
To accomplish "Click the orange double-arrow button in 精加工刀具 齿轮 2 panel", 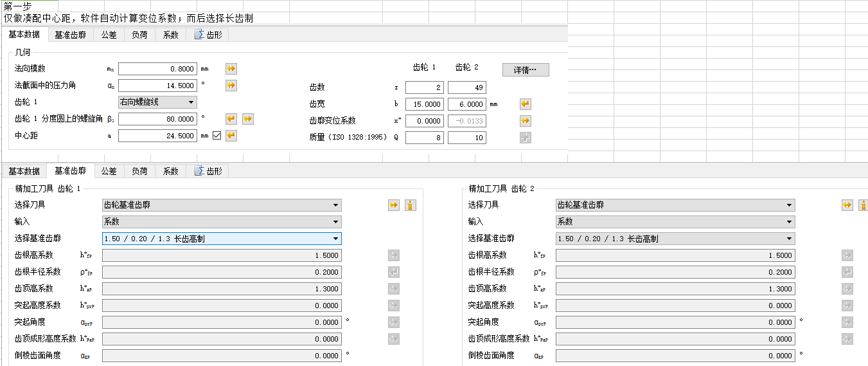I will (847, 205).
